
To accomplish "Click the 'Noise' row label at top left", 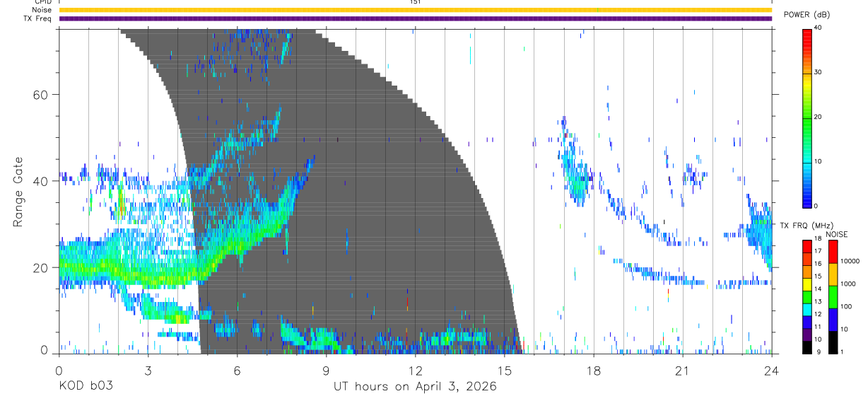I will point(42,10).
